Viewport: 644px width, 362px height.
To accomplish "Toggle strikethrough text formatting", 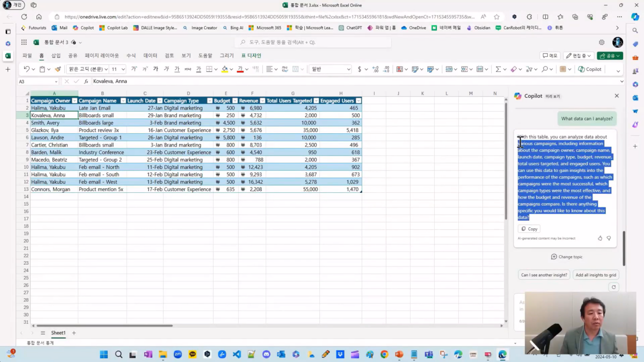I will click(x=187, y=69).
